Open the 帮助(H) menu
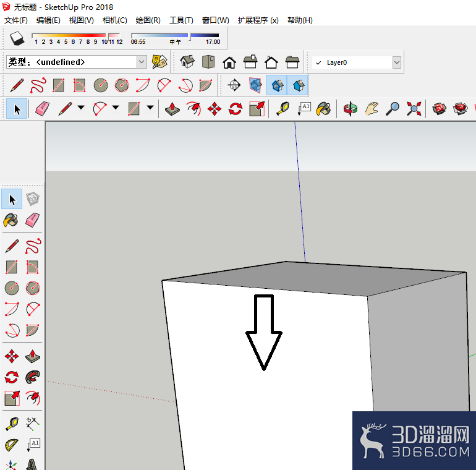The height and width of the screenshot is (470, 476). tap(300, 20)
